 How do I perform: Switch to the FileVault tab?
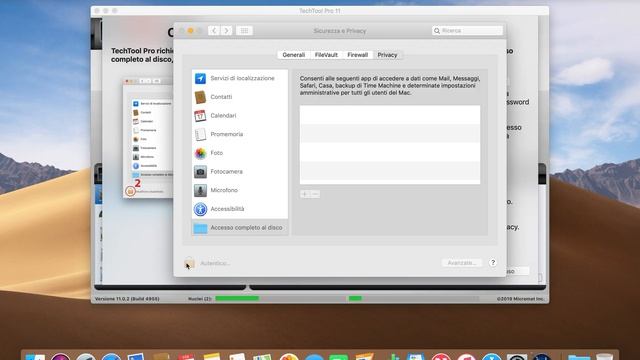point(326,55)
